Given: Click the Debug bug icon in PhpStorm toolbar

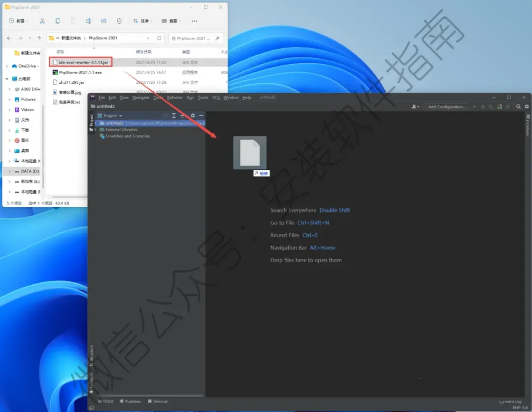Looking at the screenshot, I should coord(483,106).
